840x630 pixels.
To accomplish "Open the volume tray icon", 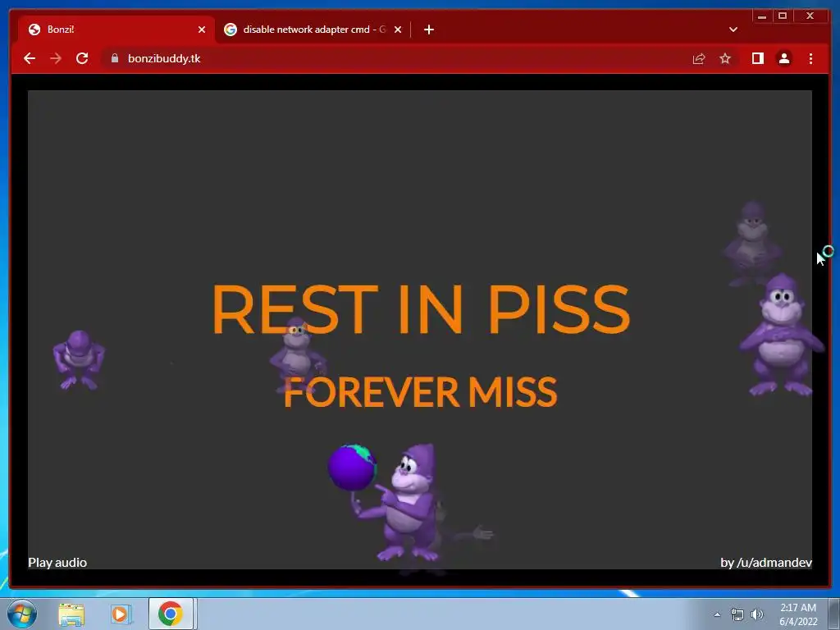I will point(756,614).
